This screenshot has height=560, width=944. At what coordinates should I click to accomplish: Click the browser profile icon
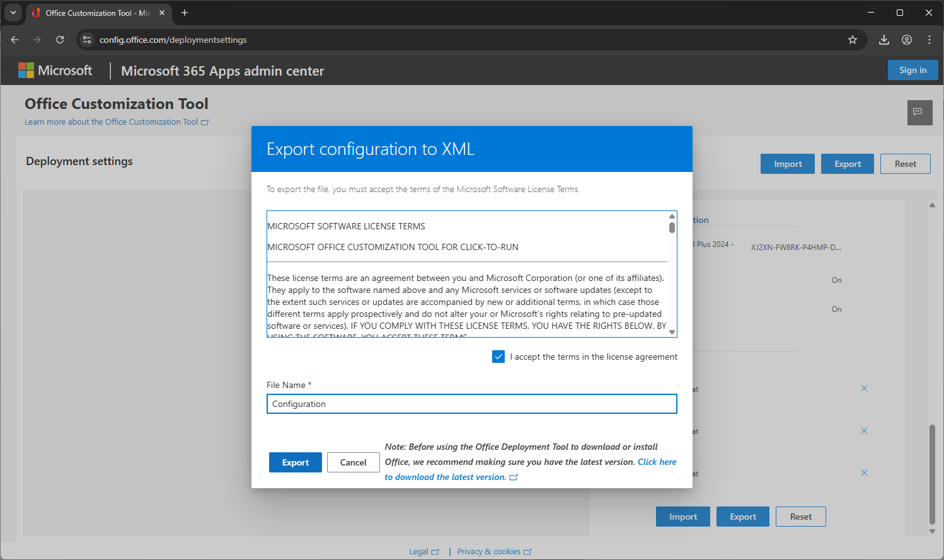[x=907, y=39]
